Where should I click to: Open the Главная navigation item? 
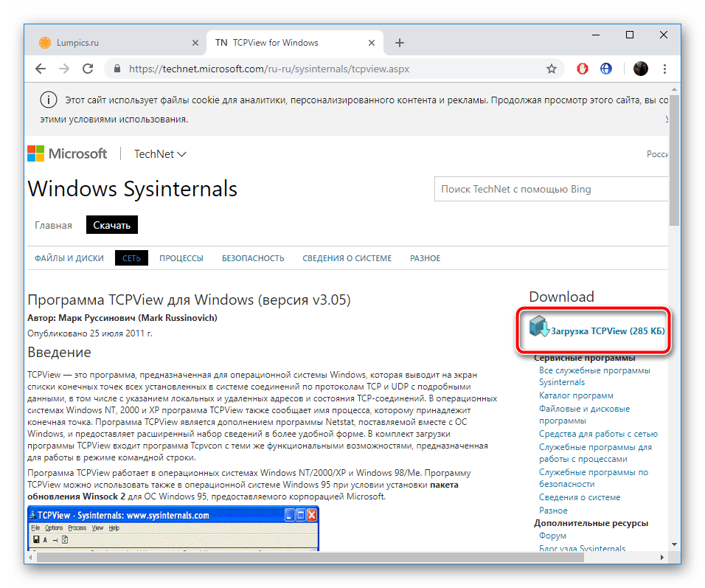click(x=53, y=225)
